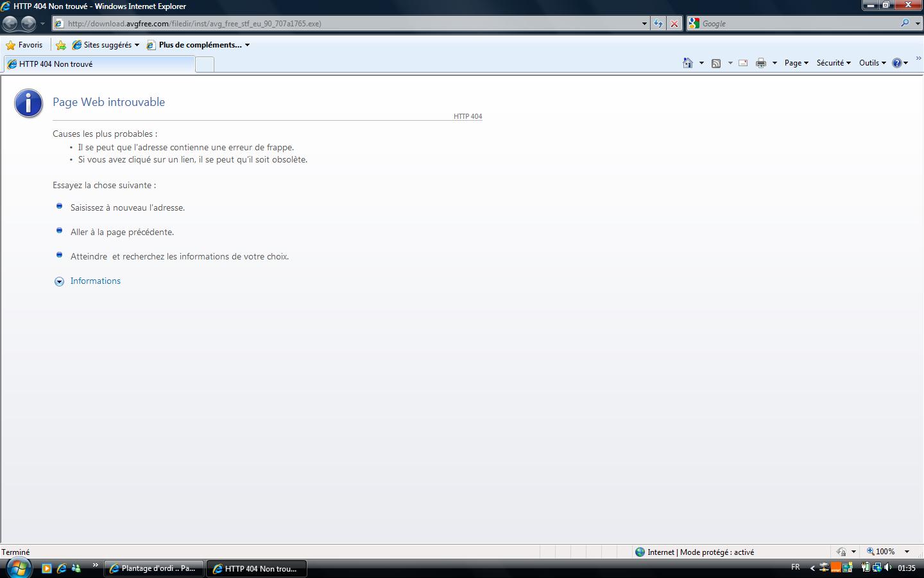Image resolution: width=924 pixels, height=578 pixels.
Task: Click the red X stop button
Action: (x=674, y=24)
